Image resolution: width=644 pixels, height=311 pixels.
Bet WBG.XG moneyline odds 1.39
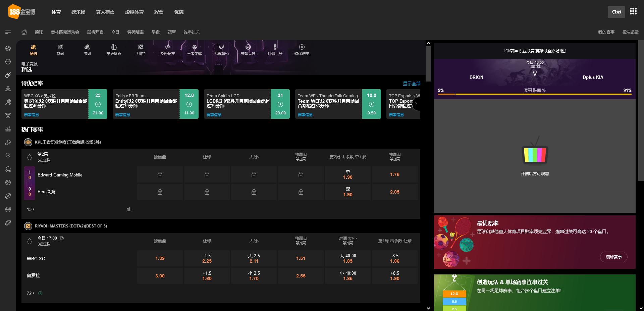coord(160,258)
